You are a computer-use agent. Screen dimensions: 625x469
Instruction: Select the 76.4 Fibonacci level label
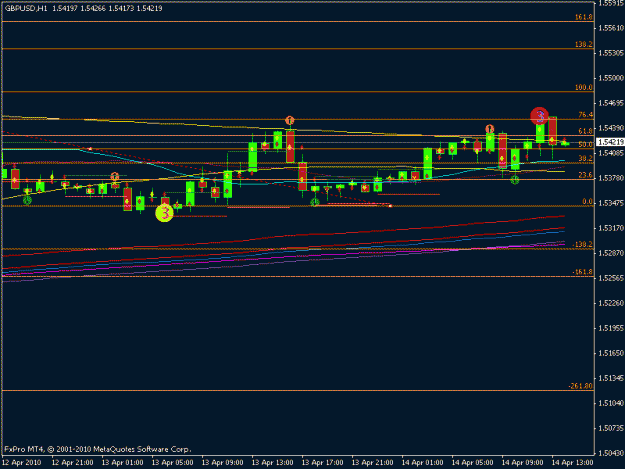586,115
